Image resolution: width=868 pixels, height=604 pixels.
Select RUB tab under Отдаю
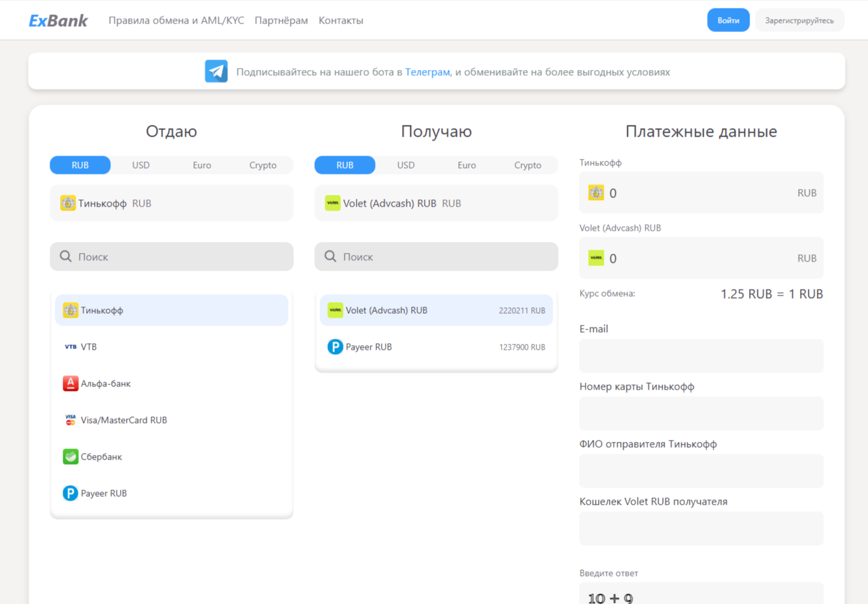[x=80, y=165]
